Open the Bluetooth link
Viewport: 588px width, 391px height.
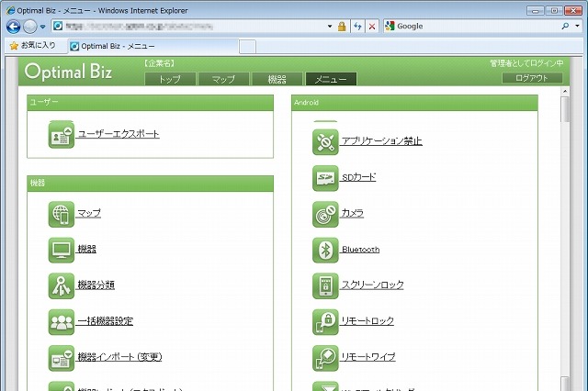click(x=360, y=249)
